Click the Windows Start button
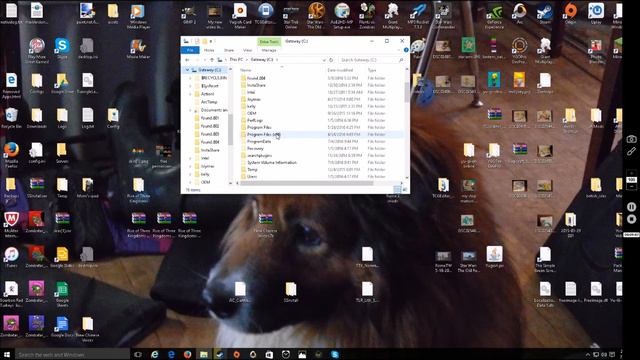This screenshot has height=360, width=640. click(x=7, y=355)
